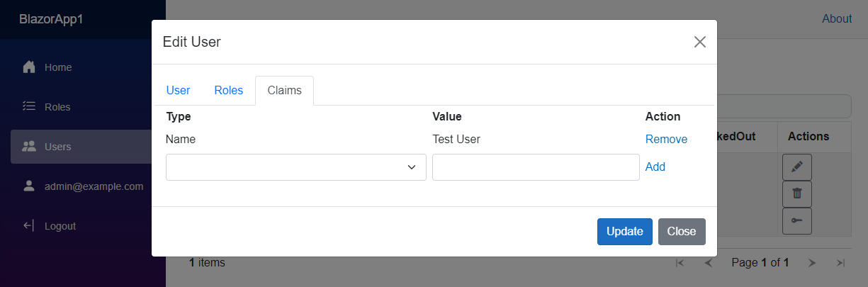Close the Edit User dialog with X
The height and width of the screenshot is (287, 868).
point(700,42)
